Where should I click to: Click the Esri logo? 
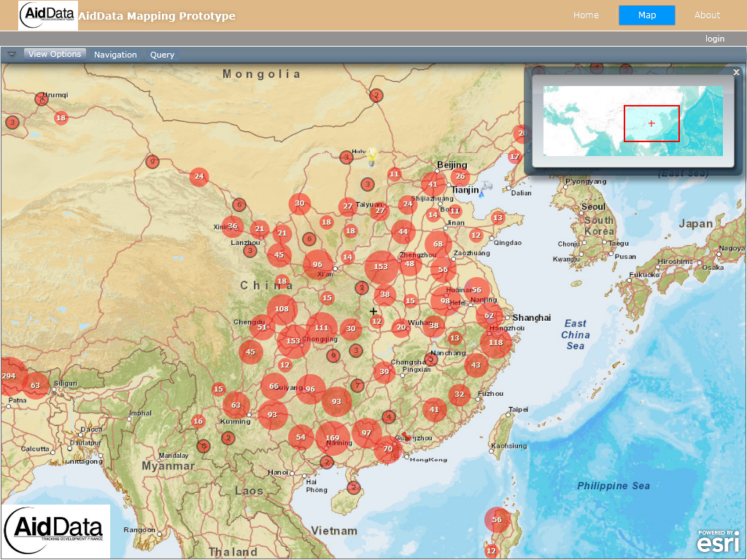click(x=719, y=541)
